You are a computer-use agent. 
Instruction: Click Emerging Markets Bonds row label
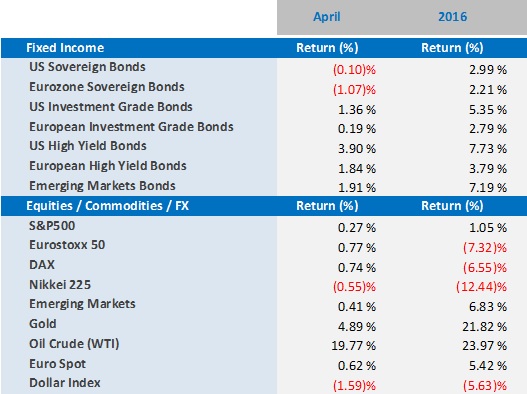[102, 186]
